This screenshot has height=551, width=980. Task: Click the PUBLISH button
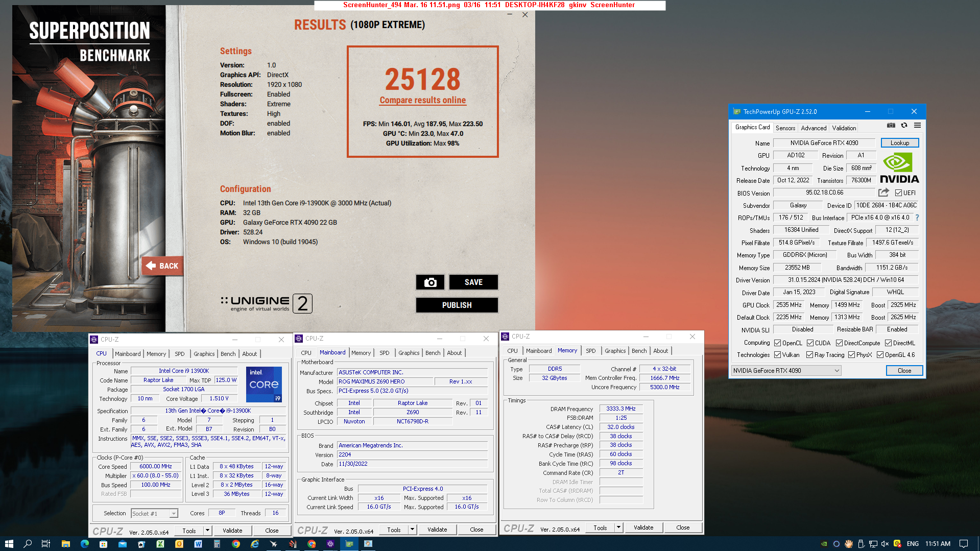[457, 305]
